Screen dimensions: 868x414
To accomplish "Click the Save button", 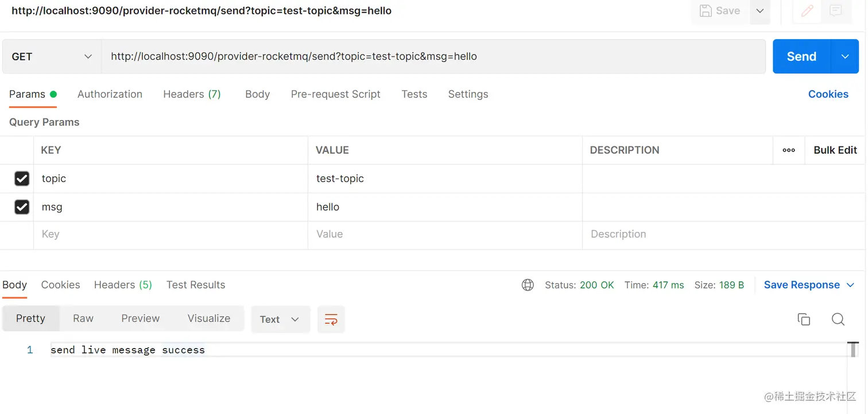I will coord(720,11).
